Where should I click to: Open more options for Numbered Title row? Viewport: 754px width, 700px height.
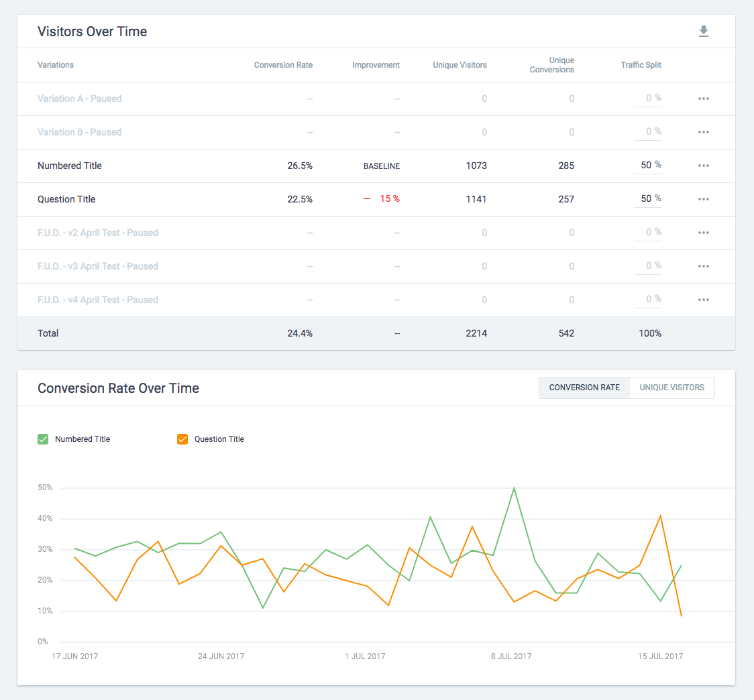point(703,166)
